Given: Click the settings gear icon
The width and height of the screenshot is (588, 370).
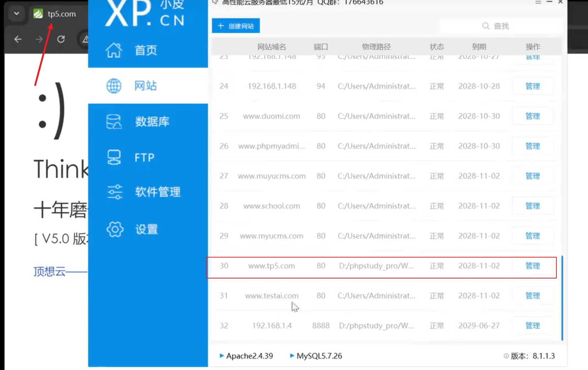Looking at the screenshot, I should [x=115, y=230].
